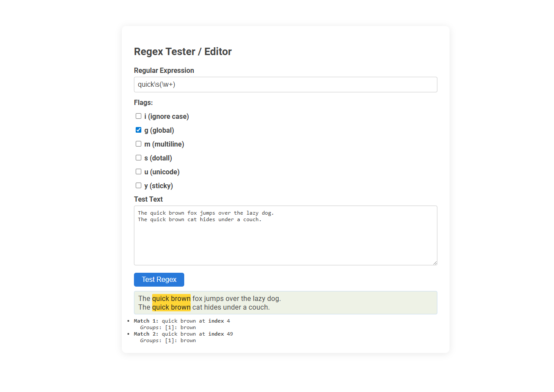Select the second highlighted 'quick brown' match
The width and height of the screenshot is (554, 392).
tap(171, 307)
